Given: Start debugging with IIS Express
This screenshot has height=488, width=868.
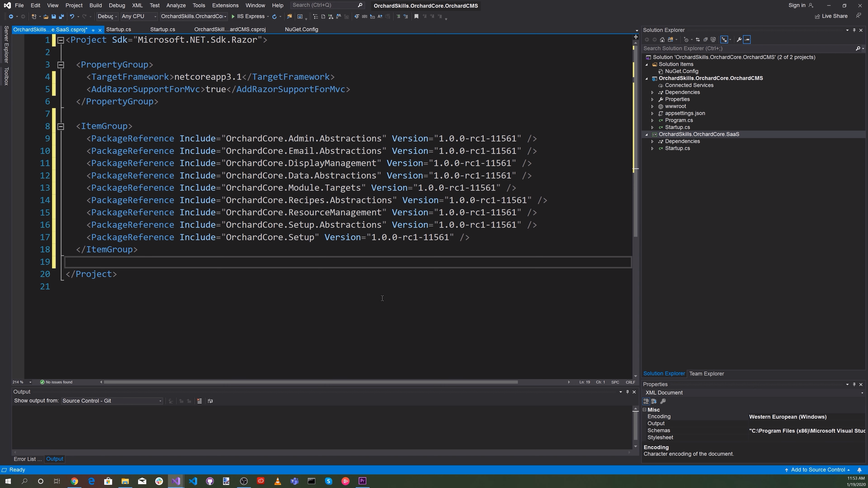Looking at the screenshot, I should point(248,16).
